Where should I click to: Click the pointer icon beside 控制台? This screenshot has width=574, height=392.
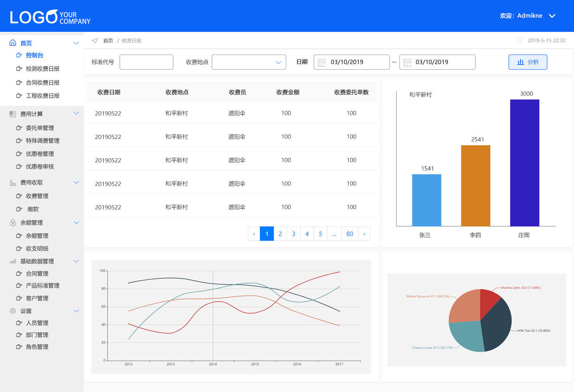tap(19, 55)
